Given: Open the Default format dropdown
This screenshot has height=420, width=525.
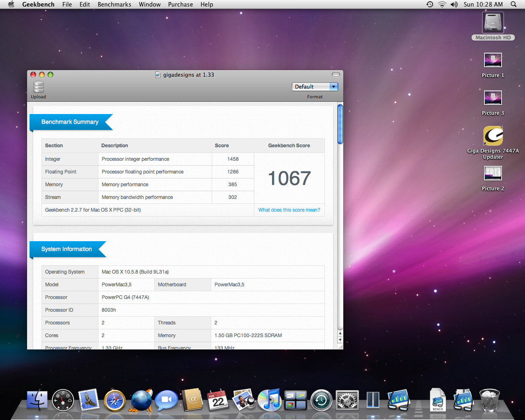Looking at the screenshot, I should coord(315,87).
